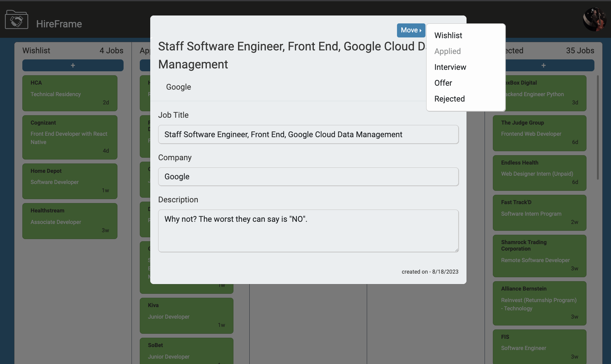
Task: Select Interview from the Move menu
Action: 450,67
